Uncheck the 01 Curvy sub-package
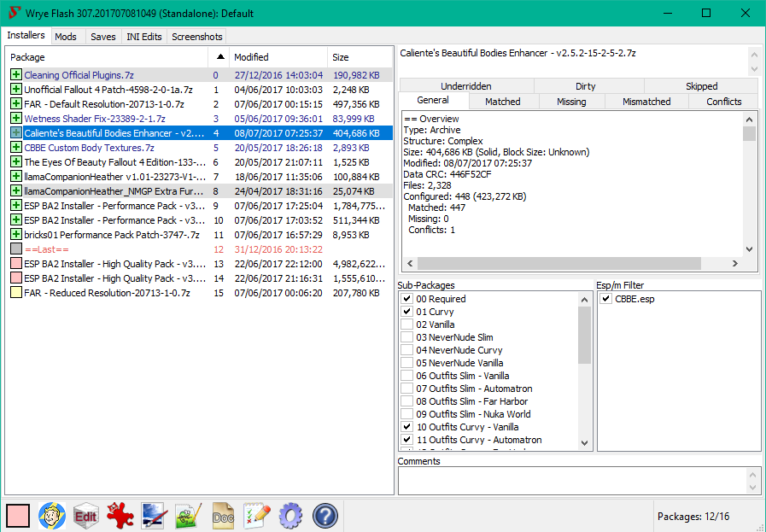The height and width of the screenshot is (532, 766). coord(407,312)
